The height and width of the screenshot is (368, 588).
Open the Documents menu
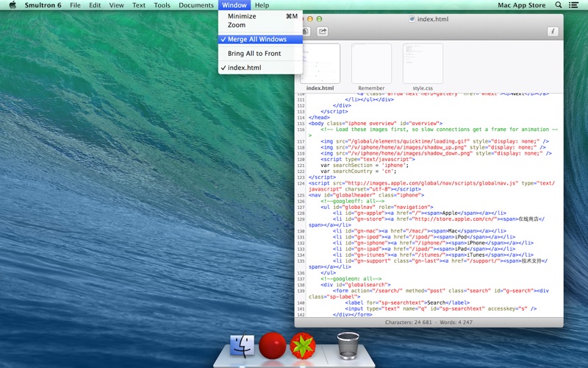196,5
